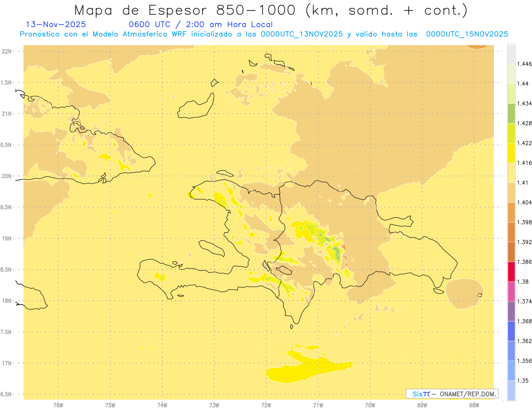Screen dimensions: 532x411
Task: Click the latitude label '19N'
Action: coord(7,238)
